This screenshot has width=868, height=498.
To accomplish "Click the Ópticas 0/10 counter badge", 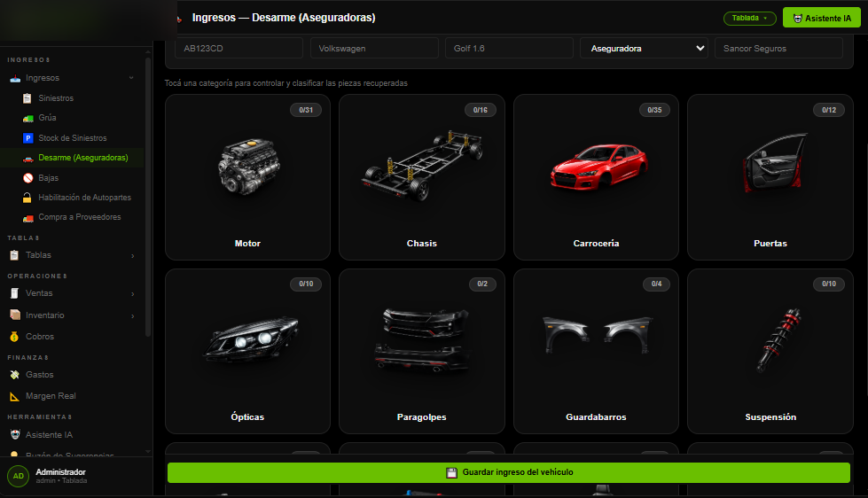I will point(306,284).
